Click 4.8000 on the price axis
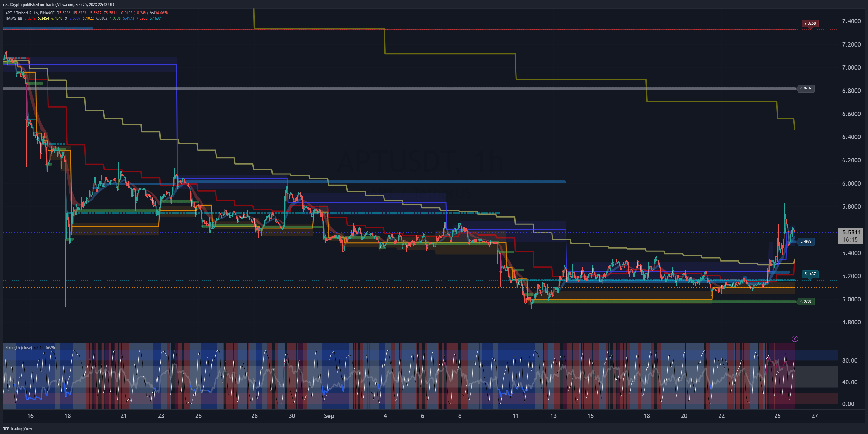Screen dimensions: 868x434 [851, 322]
